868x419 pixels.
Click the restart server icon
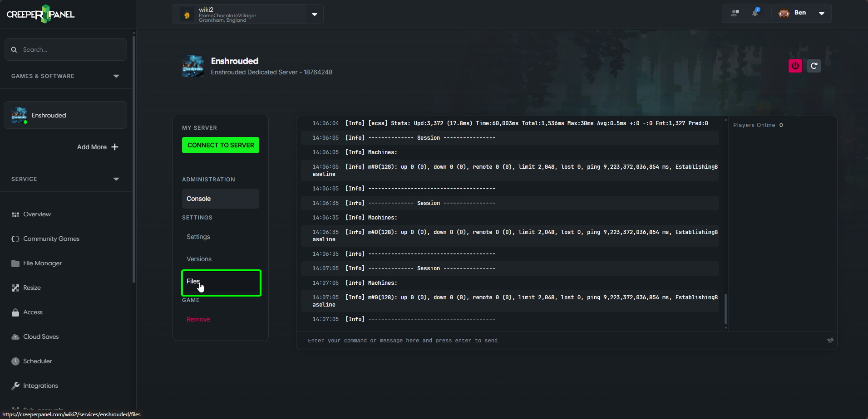point(814,66)
